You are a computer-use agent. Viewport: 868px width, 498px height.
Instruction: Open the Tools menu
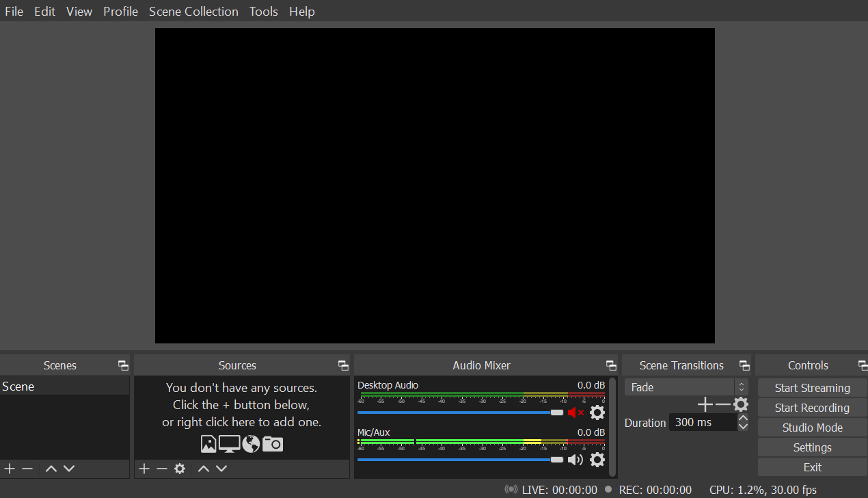point(263,12)
